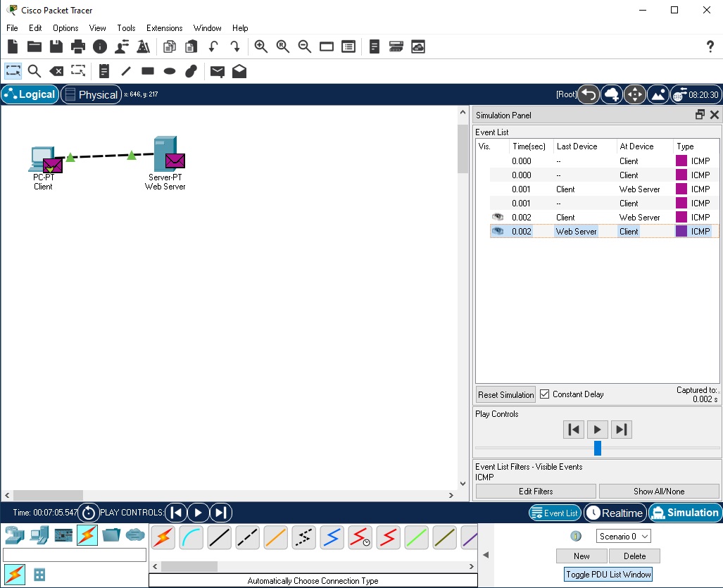Zoom out of the workspace
This screenshot has width=723, height=588.
tap(304, 46)
